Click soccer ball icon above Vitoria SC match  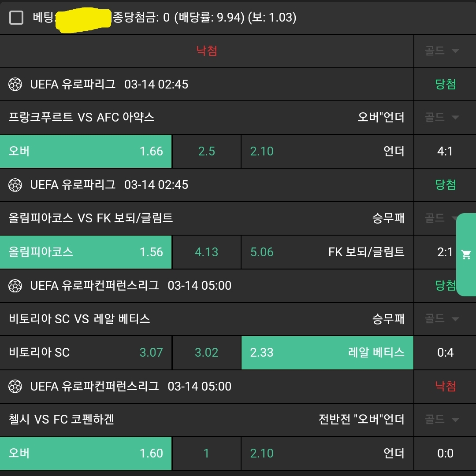(15, 286)
